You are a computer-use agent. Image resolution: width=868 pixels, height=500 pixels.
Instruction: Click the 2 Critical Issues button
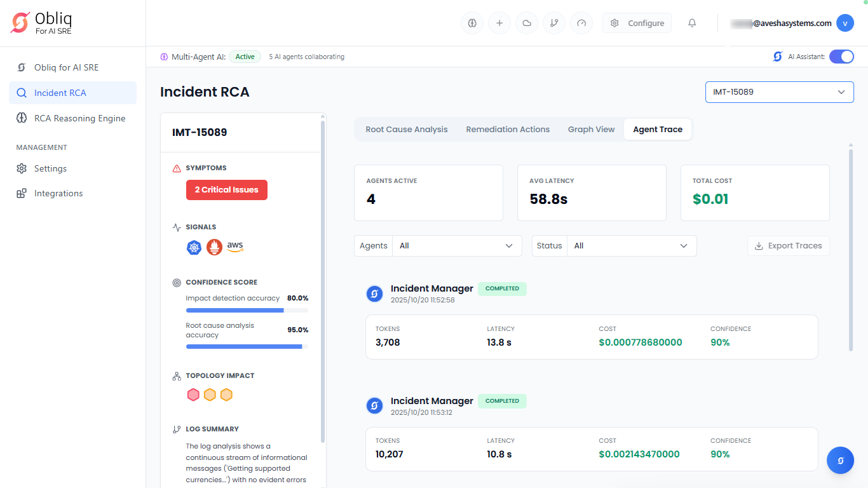(227, 190)
